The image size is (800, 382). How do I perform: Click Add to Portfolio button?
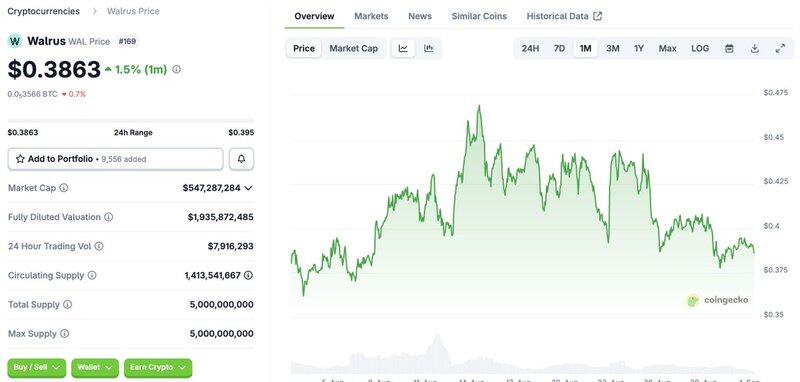(115, 159)
